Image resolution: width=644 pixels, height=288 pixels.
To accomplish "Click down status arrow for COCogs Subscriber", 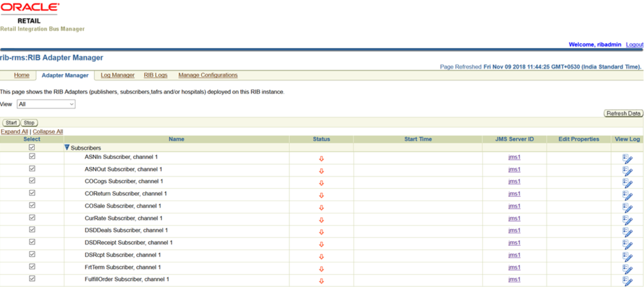I will point(322,183).
